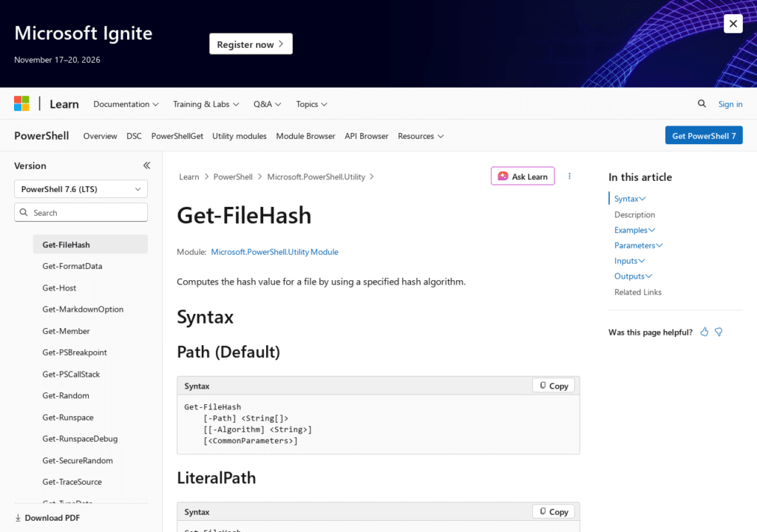Open API Browser nav item

367,136
